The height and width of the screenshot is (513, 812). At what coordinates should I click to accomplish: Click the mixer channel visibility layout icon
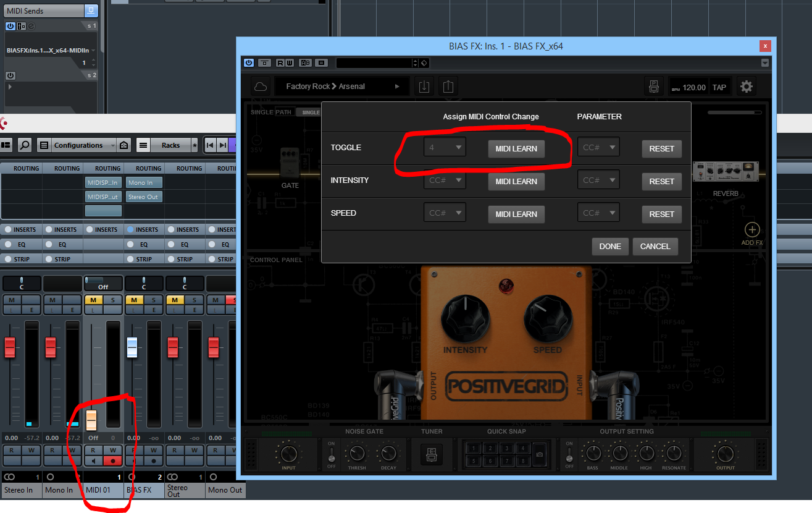6,145
